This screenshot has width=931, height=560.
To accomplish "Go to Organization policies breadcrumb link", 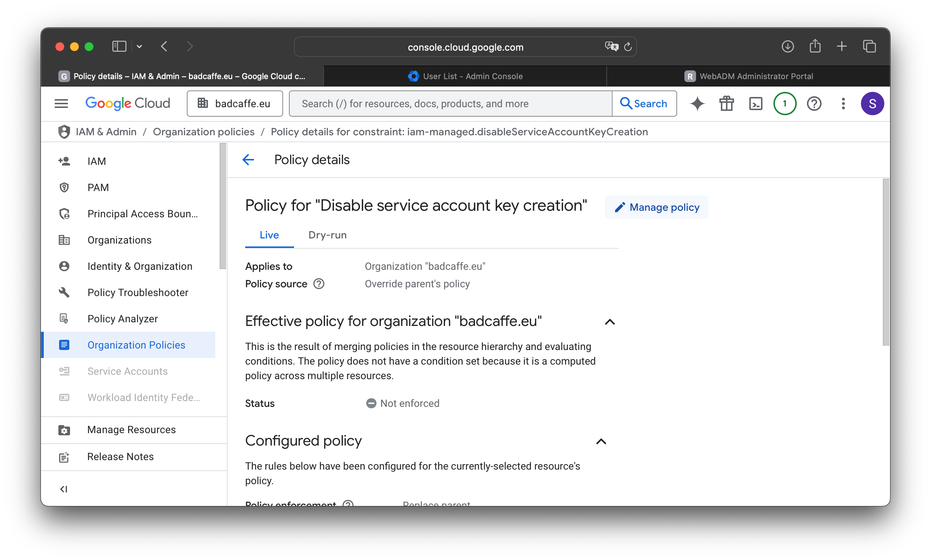I will click(x=204, y=132).
